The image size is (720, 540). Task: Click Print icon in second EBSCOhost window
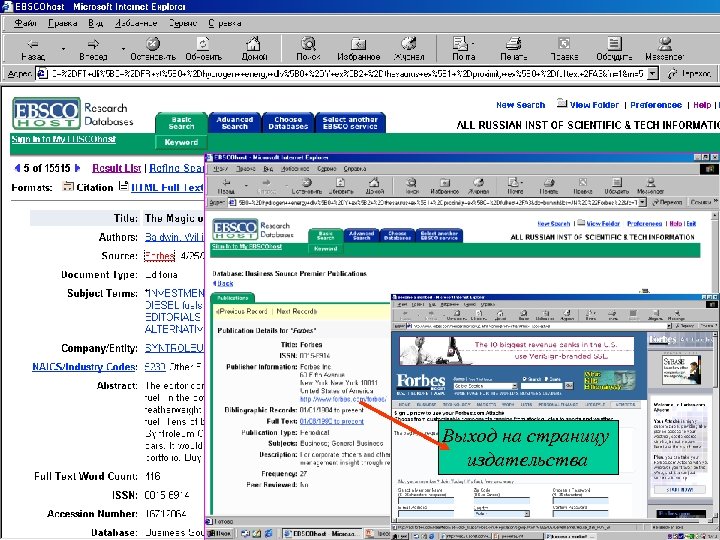(548, 186)
